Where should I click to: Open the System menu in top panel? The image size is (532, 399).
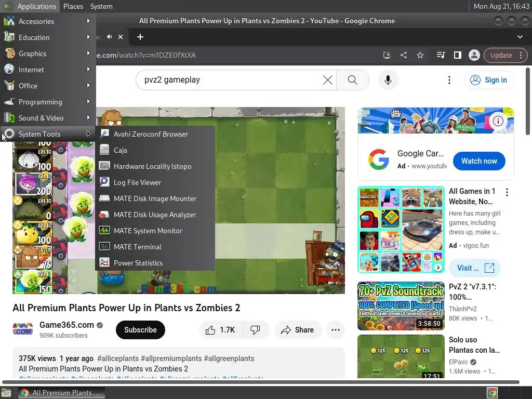101,6
